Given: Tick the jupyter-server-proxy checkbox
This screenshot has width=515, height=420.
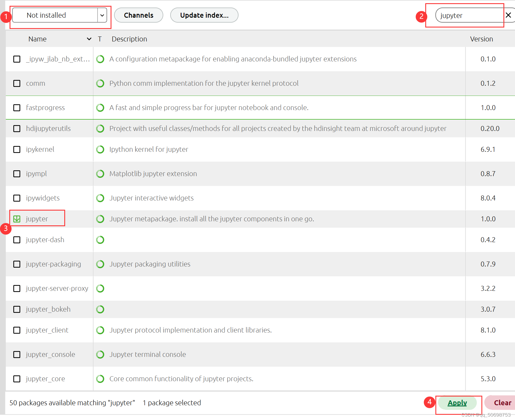Looking at the screenshot, I should tap(17, 288).
